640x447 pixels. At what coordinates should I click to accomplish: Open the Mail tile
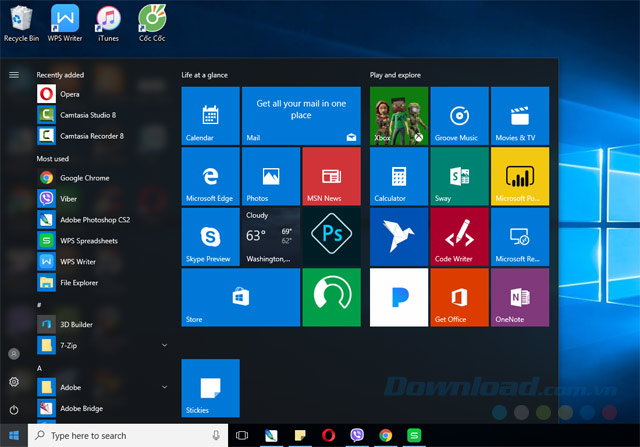click(301, 116)
